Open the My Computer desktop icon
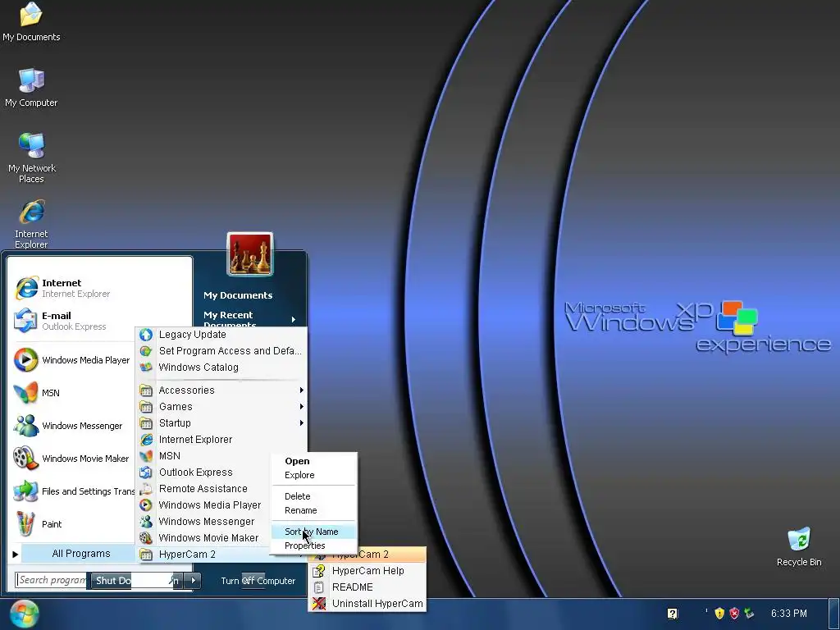 click(31, 88)
